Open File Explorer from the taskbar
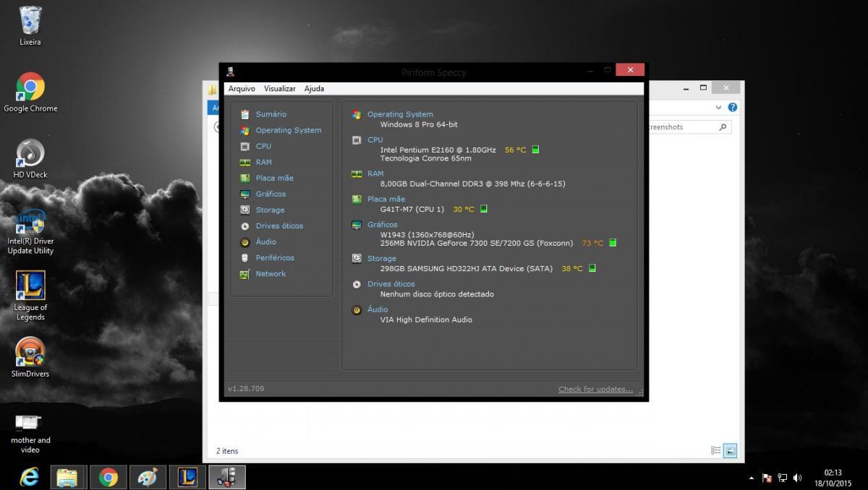Screen dimensions: 868x490 (x=68, y=477)
